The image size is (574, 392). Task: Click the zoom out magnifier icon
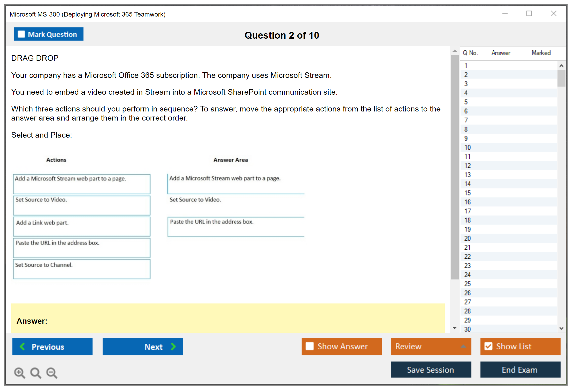coord(52,373)
